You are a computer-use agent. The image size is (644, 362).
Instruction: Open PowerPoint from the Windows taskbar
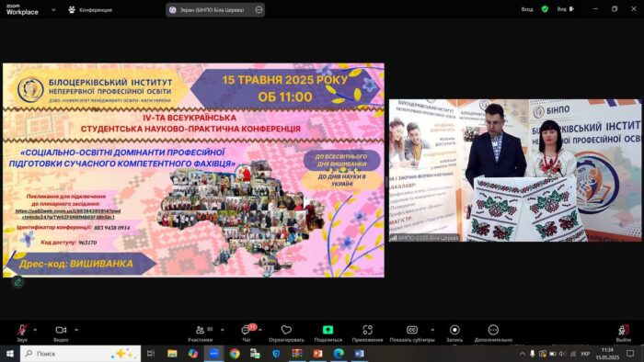coord(317,354)
